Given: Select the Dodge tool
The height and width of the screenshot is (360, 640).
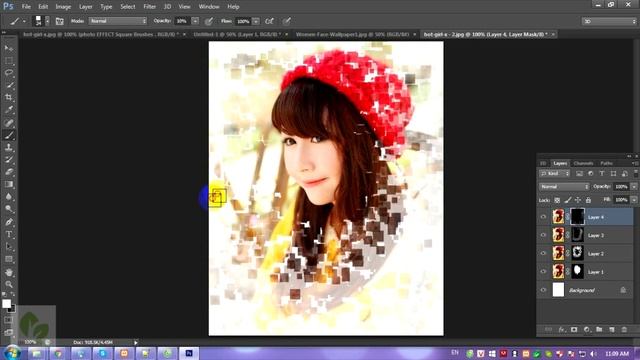Looking at the screenshot, I should coord(9,209).
